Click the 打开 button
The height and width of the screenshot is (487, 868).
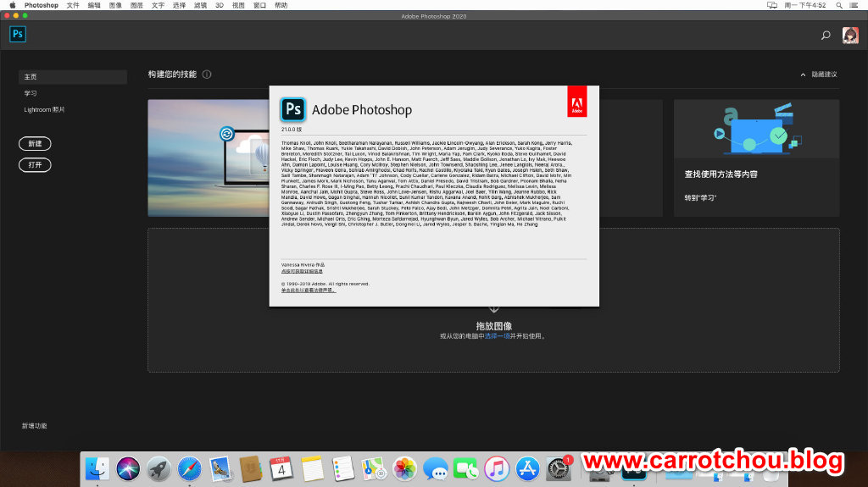tap(35, 164)
